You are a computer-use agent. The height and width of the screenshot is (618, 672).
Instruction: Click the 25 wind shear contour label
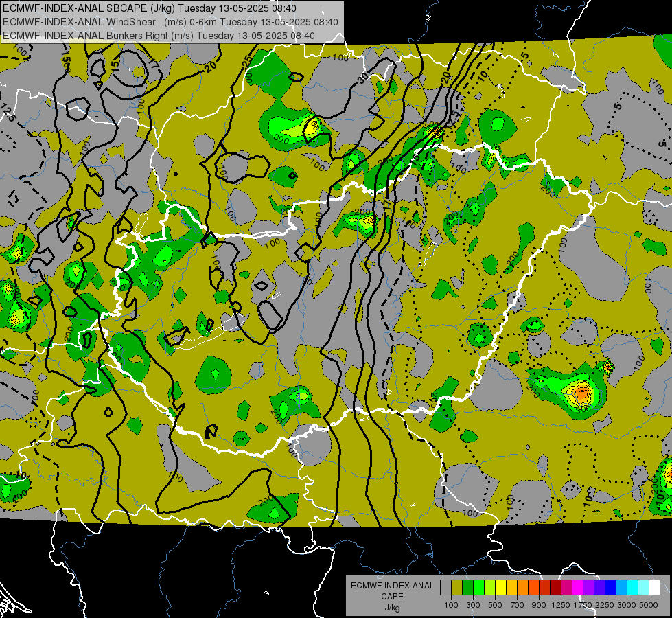247,61
